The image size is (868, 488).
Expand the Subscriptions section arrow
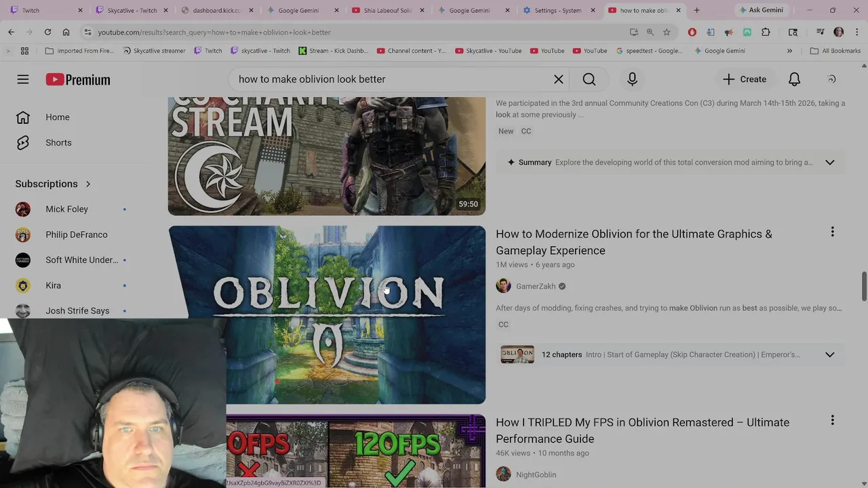pos(87,184)
